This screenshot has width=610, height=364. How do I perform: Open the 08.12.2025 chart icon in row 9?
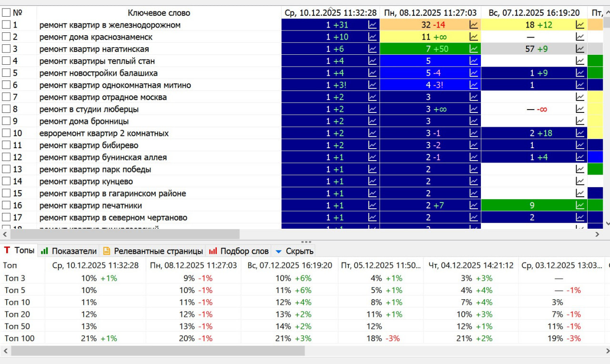point(474,121)
